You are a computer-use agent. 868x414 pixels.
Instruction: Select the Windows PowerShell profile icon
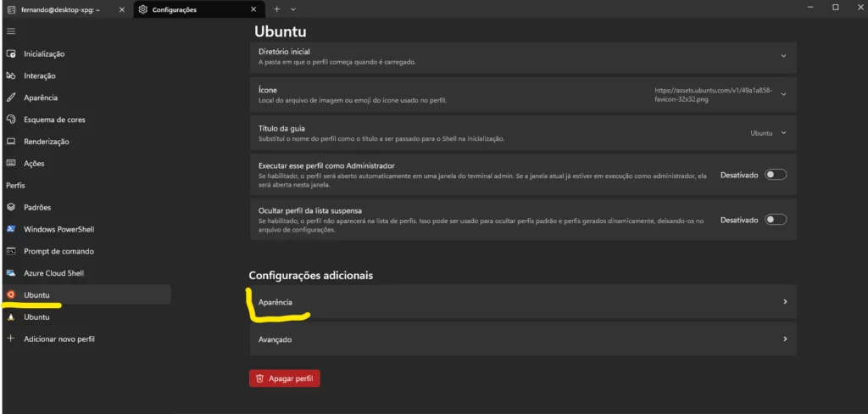pos(10,229)
